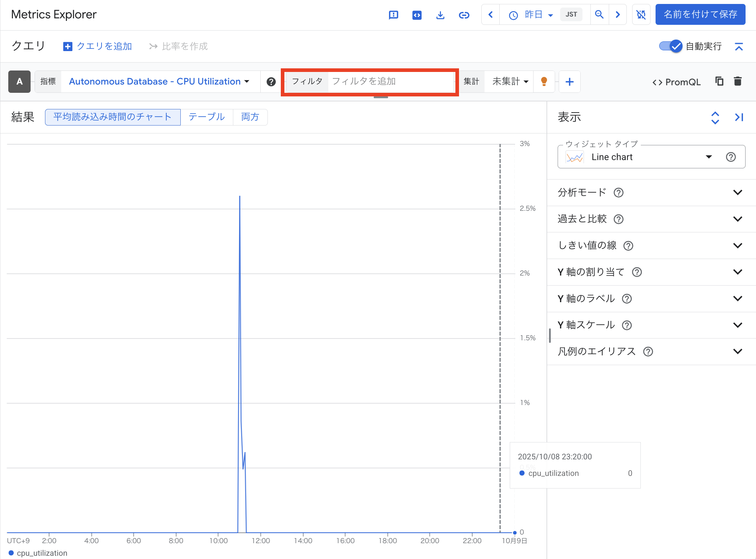Screen dimensions: 756x559
Task: Switch query editing to PromQL mode
Action: coord(676,82)
